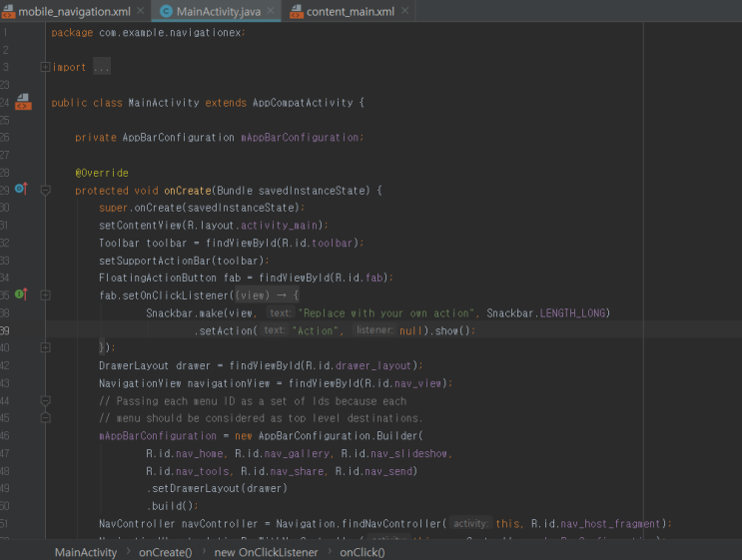The image size is (742, 560).
Task: Click R.id.nav_slideshow identifier
Action: 393,454
